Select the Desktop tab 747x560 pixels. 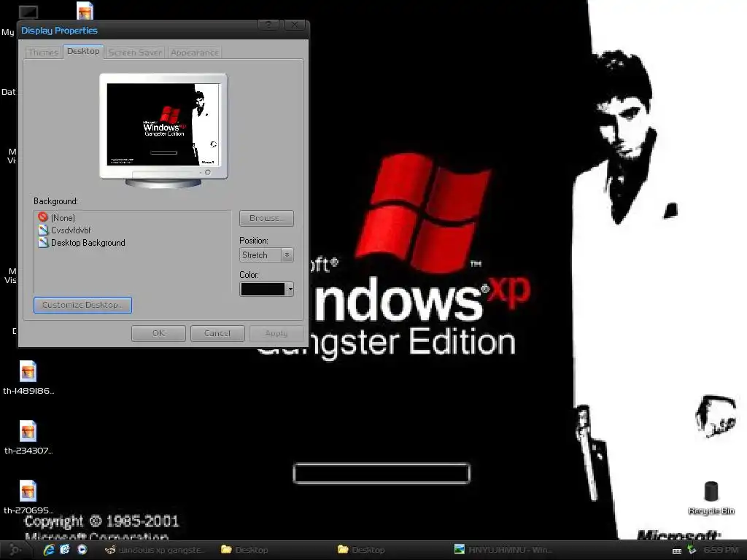pyautogui.click(x=83, y=52)
